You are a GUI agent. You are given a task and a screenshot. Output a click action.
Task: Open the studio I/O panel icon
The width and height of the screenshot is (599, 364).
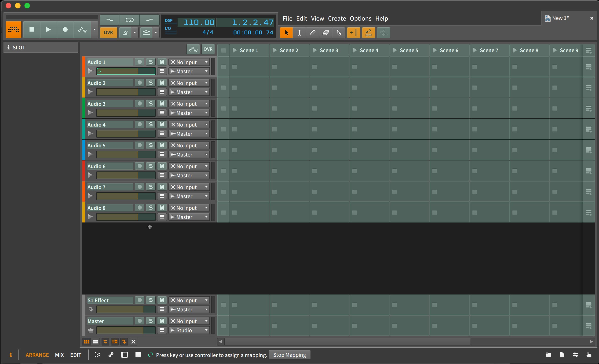[575, 355]
